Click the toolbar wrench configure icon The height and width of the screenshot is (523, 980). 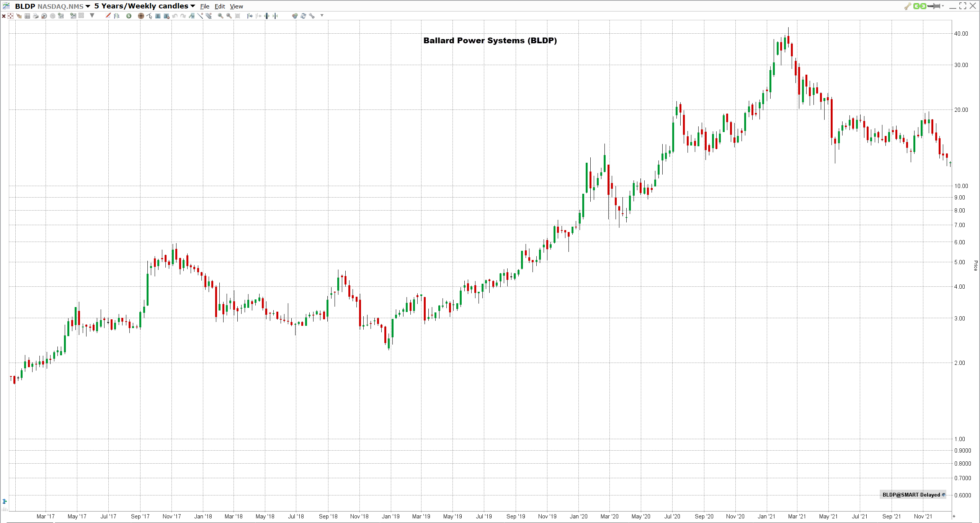pos(312,16)
